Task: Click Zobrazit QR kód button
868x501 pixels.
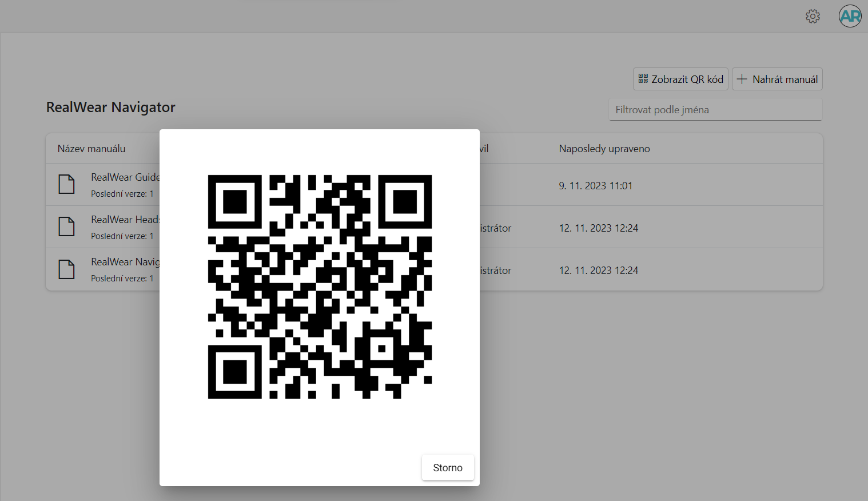Action: pos(680,79)
